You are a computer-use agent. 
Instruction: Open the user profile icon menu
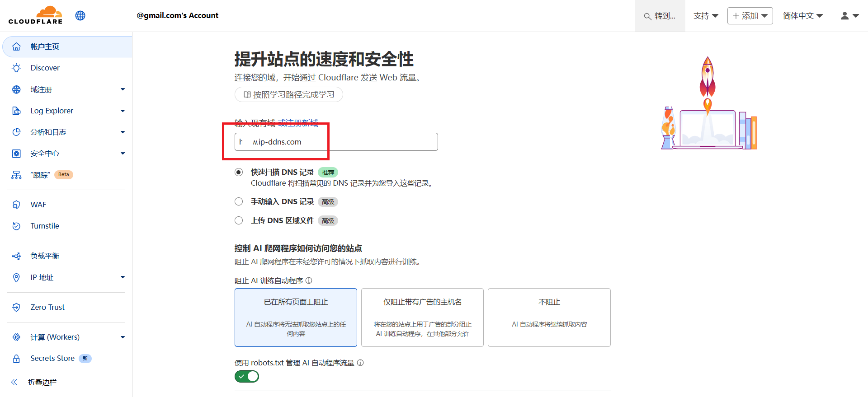[849, 16]
